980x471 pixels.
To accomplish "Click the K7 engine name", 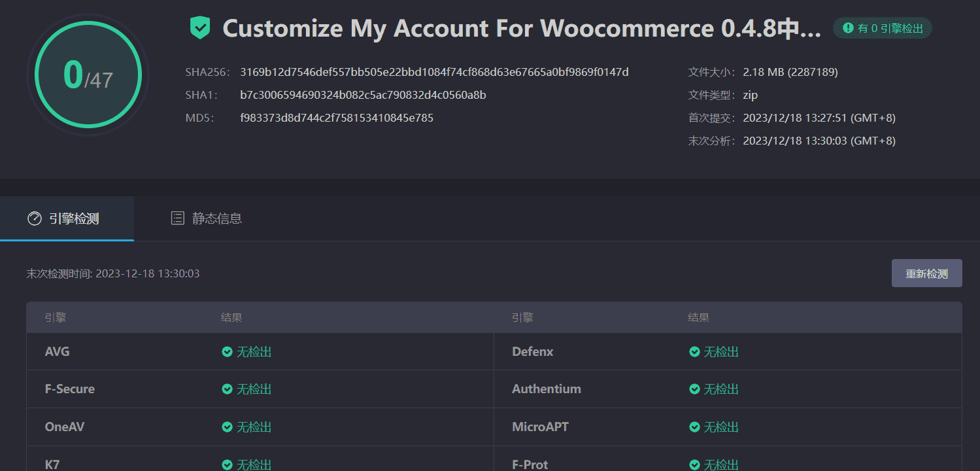I will 52,465.
